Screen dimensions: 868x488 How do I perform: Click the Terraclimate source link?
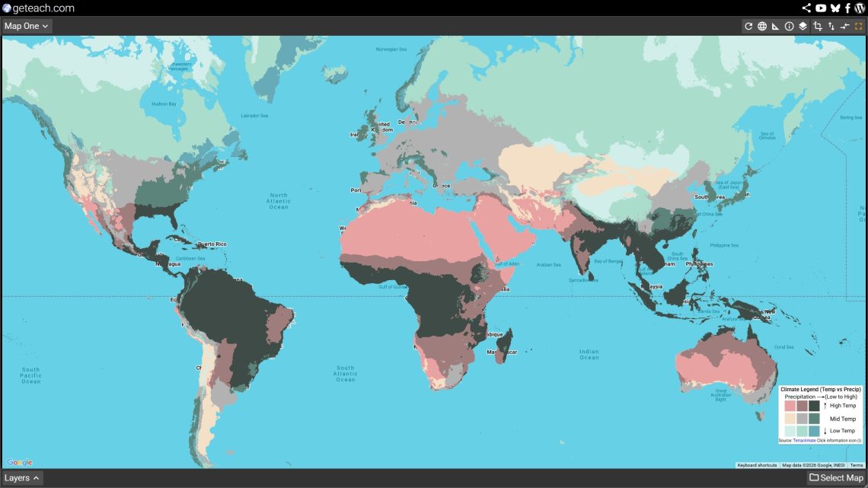point(803,441)
